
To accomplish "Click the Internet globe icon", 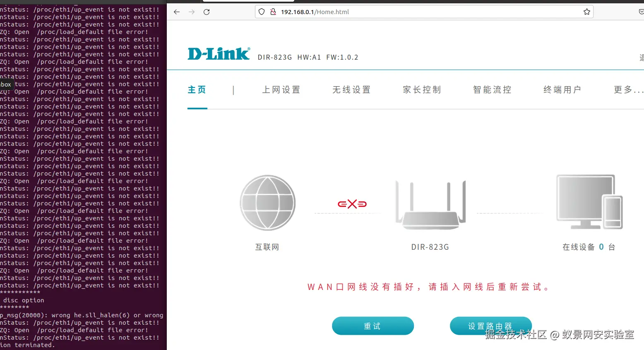I will (x=268, y=203).
